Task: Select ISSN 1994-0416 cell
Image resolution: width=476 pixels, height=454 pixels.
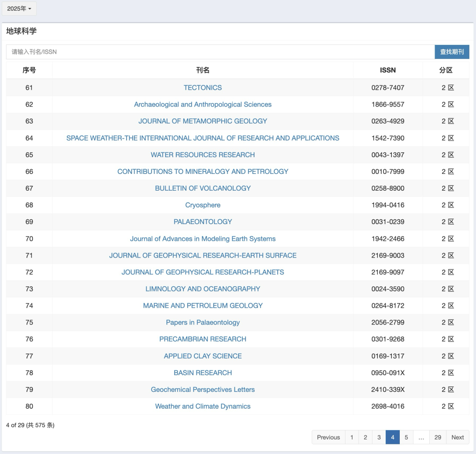Action: [x=388, y=205]
